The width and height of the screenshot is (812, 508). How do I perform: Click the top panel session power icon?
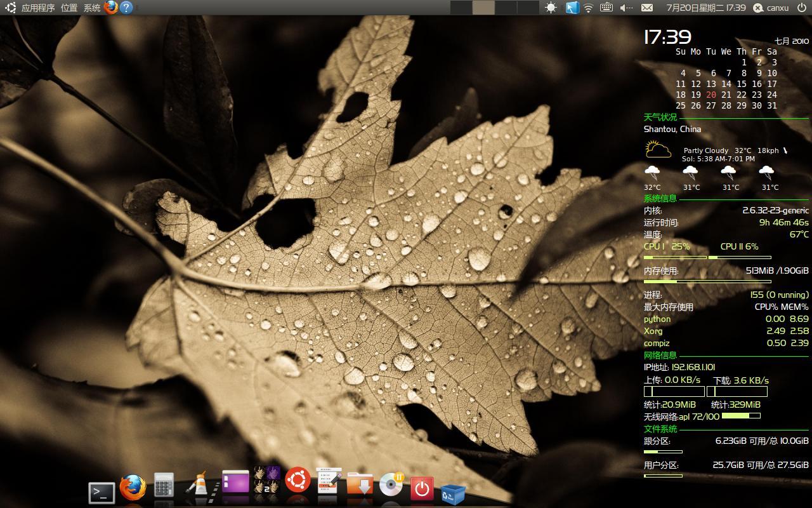802,8
